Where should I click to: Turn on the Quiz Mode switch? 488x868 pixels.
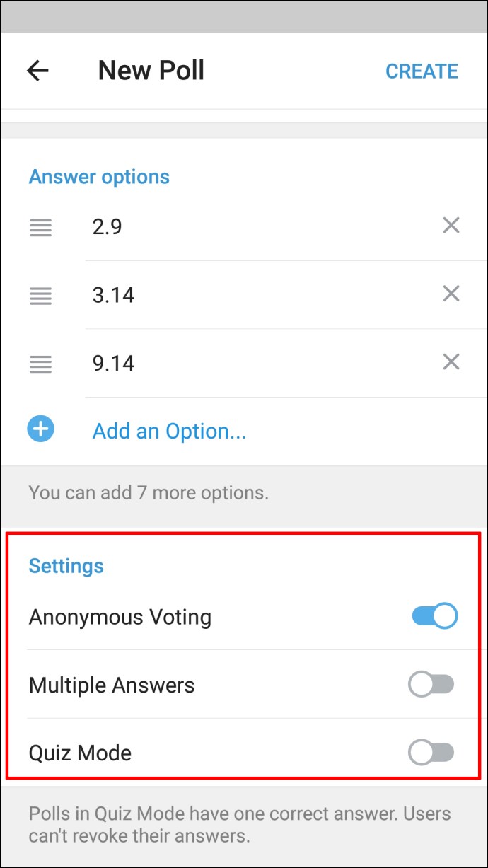tap(431, 753)
